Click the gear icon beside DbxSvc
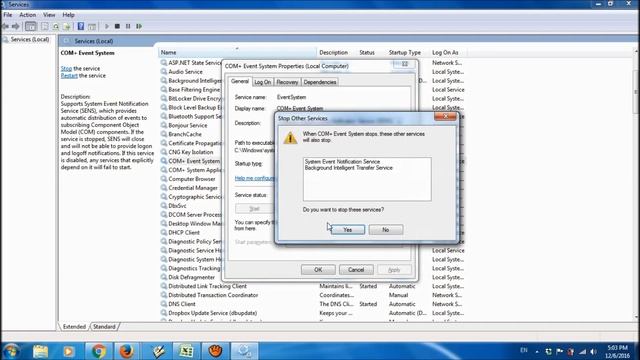The width and height of the screenshot is (640, 360). [164, 206]
